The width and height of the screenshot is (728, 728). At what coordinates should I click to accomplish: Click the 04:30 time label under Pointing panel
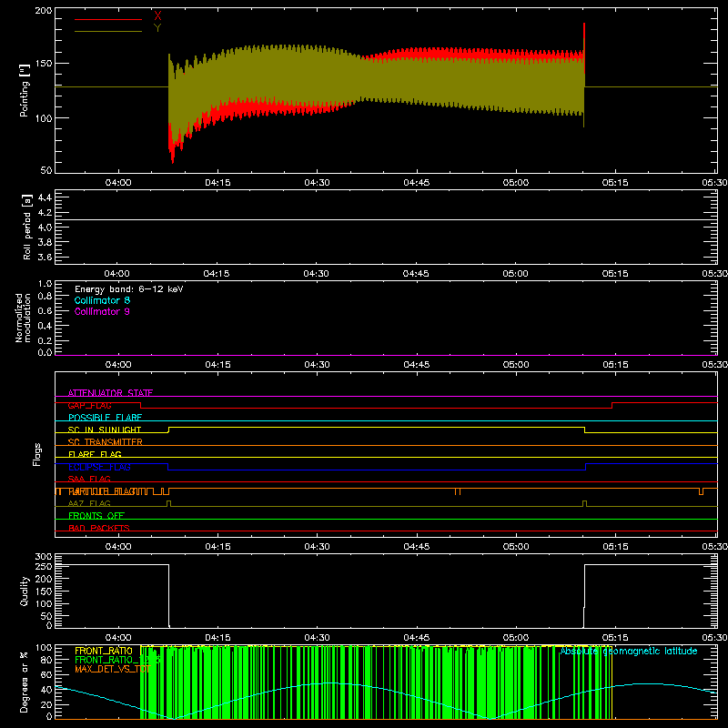[317, 183]
